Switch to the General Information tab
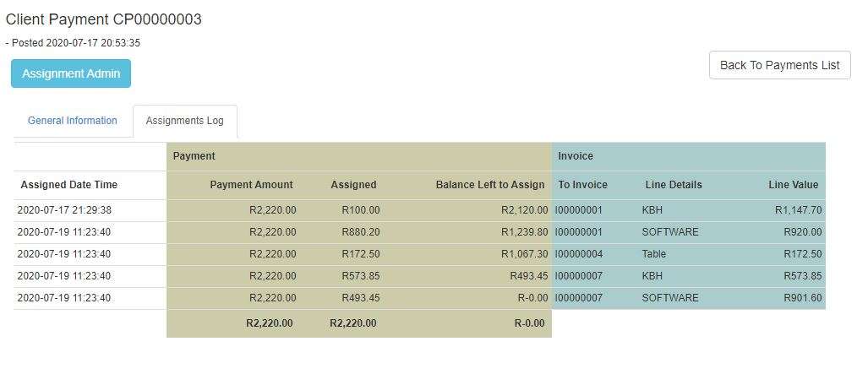The width and height of the screenshot is (868, 374). click(73, 121)
